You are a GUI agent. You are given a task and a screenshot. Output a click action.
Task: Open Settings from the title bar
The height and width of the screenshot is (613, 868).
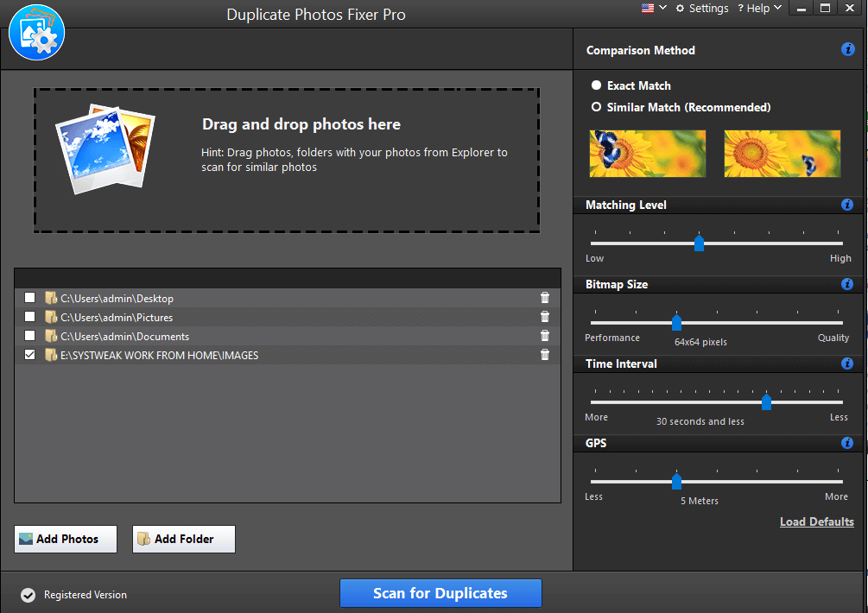[702, 9]
